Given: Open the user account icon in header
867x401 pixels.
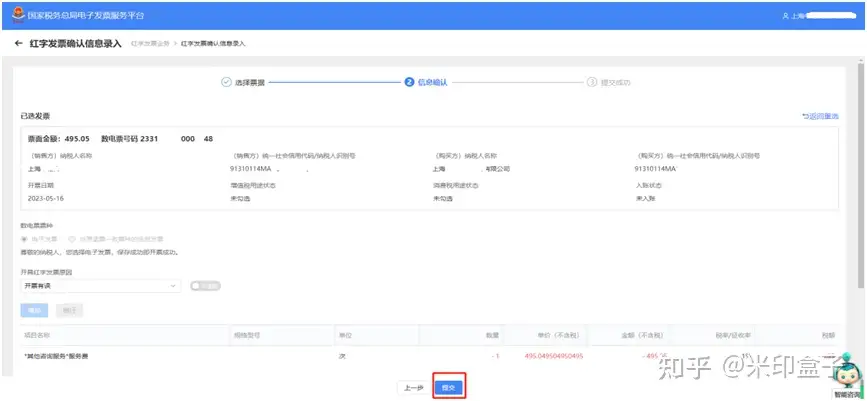Looking at the screenshot, I should point(785,16).
